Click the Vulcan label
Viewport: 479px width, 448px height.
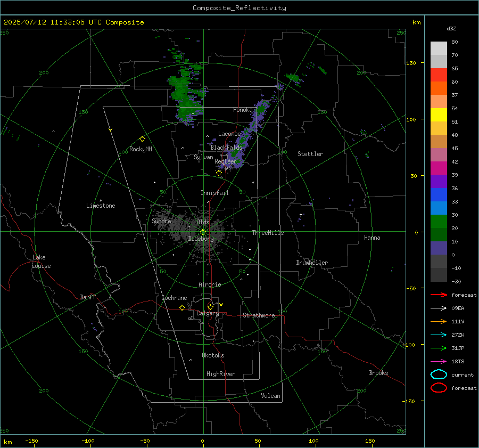pos(270,396)
